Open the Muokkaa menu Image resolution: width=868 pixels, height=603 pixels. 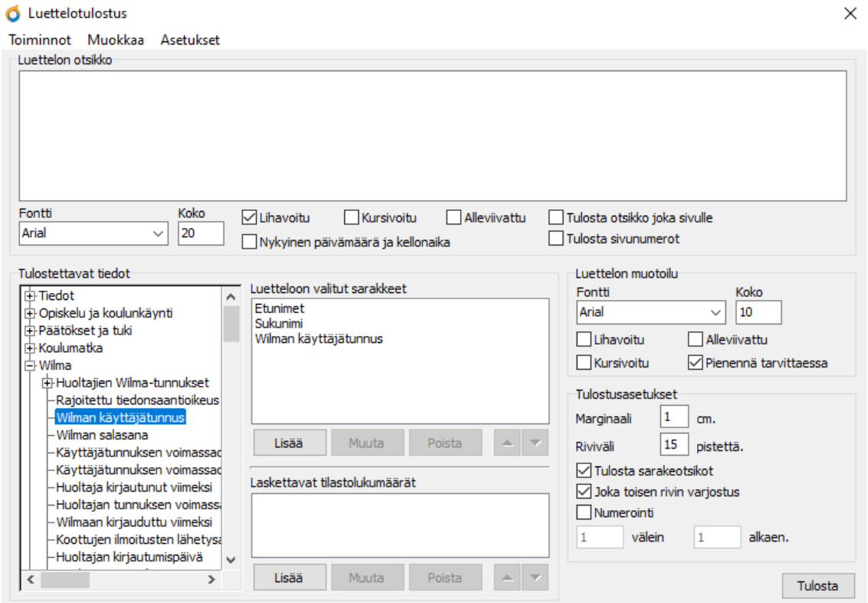click(x=116, y=40)
